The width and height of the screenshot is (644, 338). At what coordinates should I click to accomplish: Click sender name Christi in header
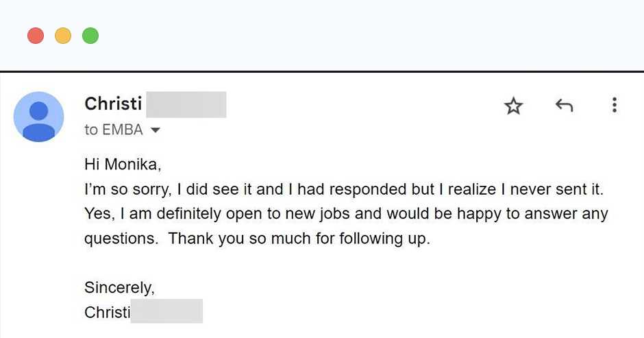(x=113, y=104)
